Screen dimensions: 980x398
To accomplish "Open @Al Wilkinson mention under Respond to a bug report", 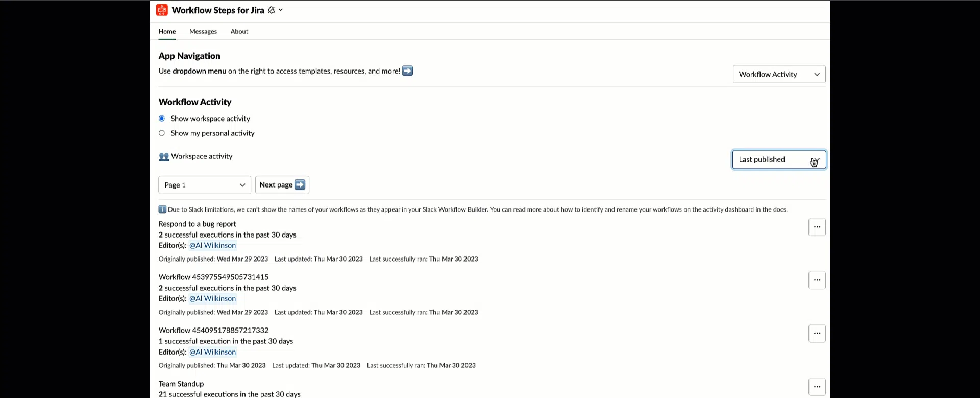I will pyautogui.click(x=212, y=245).
